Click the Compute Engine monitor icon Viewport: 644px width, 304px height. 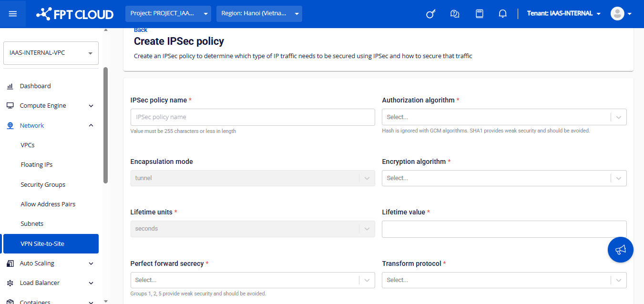pos(10,106)
